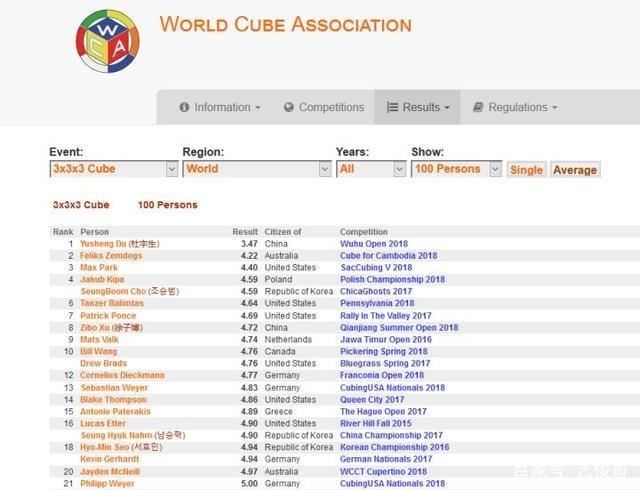The width and height of the screenshot is (640, 490).
Task: Click the list icon beside Results
Action: tap(392, 107)
